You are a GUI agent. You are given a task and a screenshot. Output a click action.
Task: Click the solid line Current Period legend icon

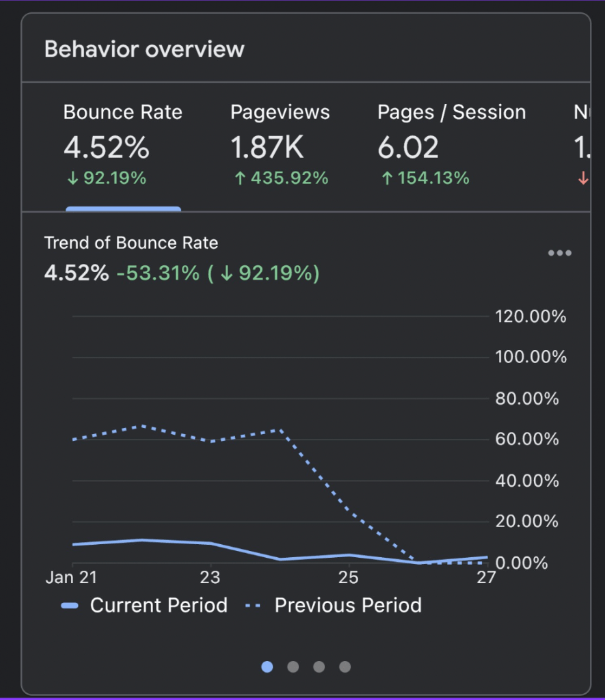[x=69, y=606]
